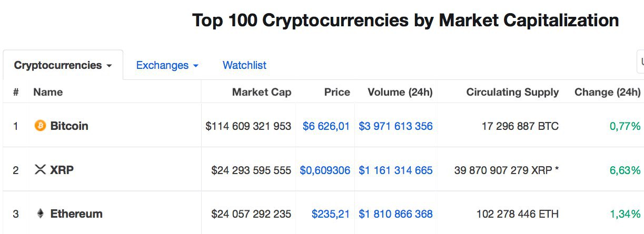The height and width of the screenshot is (234, 644).
Task: Sort by Volume (24h) header
Action: click(x=400, y=92)
